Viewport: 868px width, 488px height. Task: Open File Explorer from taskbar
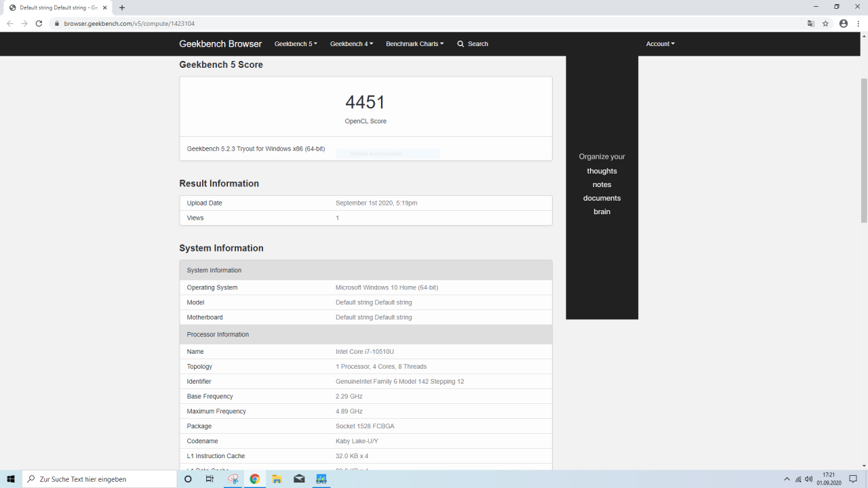277,479
